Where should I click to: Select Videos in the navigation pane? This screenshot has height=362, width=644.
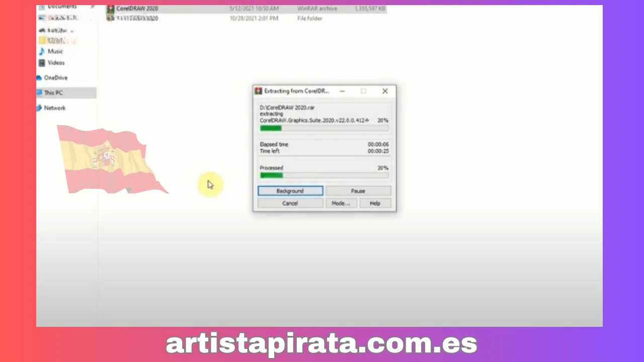click(x=56, y=63)
